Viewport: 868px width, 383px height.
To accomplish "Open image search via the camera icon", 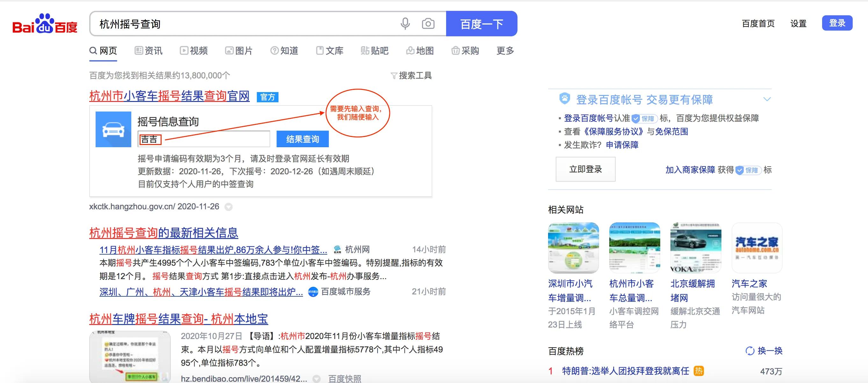I will coord(428,24).
